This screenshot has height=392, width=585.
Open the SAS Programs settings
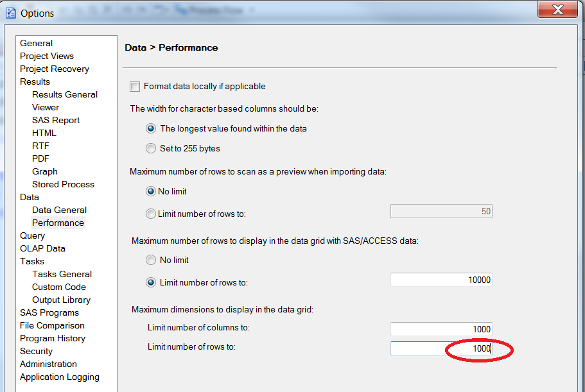[49, 312]
